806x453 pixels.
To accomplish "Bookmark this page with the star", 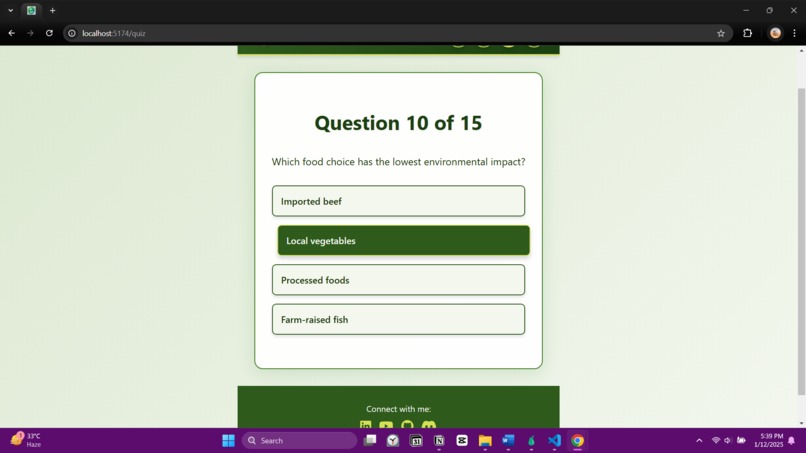I will point(721,33).
